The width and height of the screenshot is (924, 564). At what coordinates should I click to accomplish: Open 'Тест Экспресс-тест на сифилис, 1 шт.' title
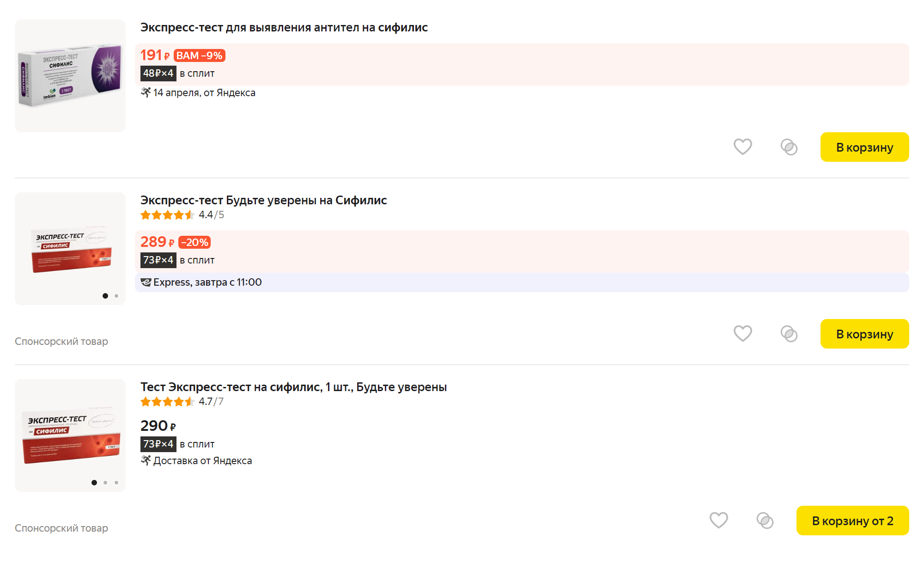(294, 387)
